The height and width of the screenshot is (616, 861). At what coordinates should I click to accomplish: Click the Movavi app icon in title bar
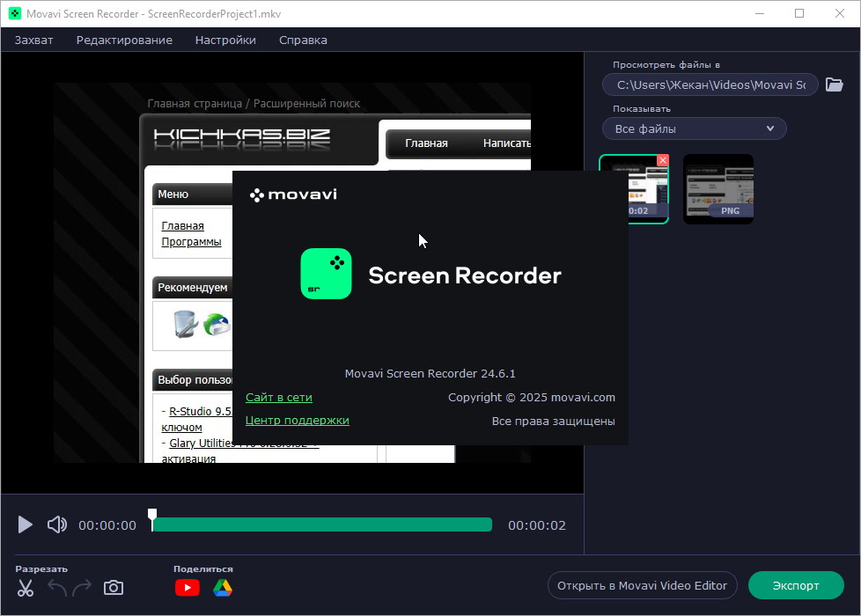pos(15,14)
